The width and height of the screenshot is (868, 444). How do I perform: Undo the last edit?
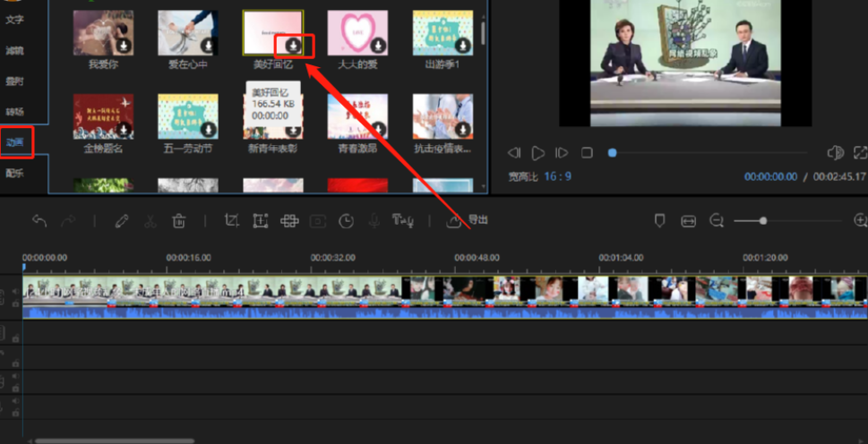(x=39, y=221)
